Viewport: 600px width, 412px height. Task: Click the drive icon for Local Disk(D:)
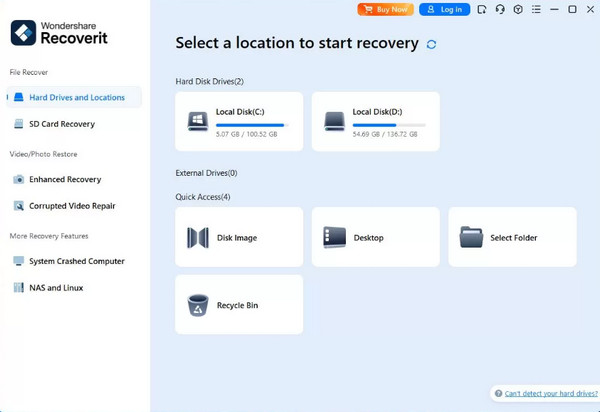tap(334, 121)
